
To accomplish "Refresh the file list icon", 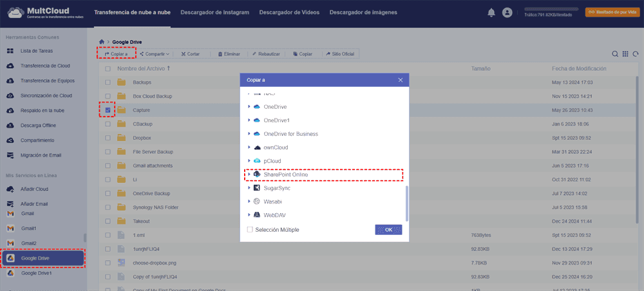I will pos(636,54).
